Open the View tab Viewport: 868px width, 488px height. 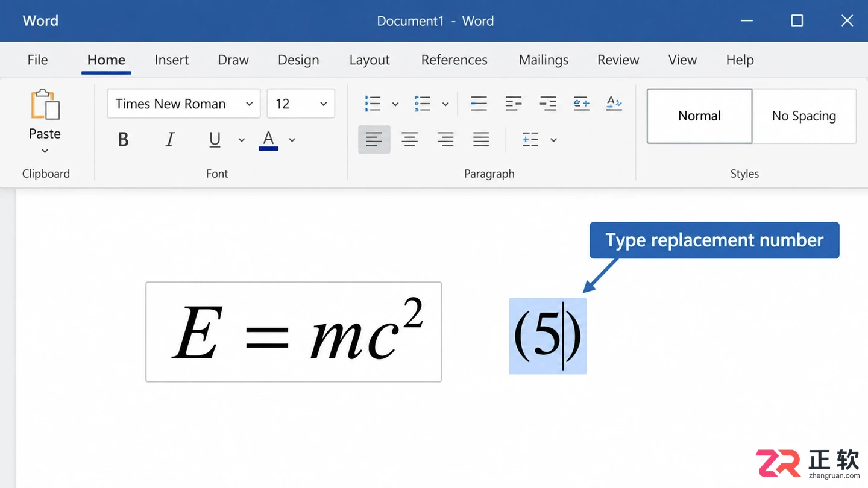point(682,60)
